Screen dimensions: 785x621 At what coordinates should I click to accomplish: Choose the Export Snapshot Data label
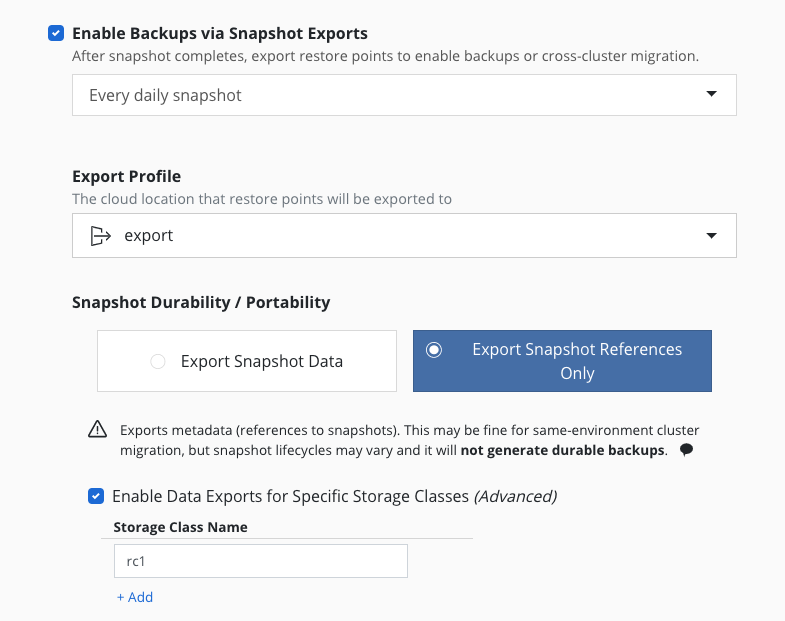pos(261,362)
